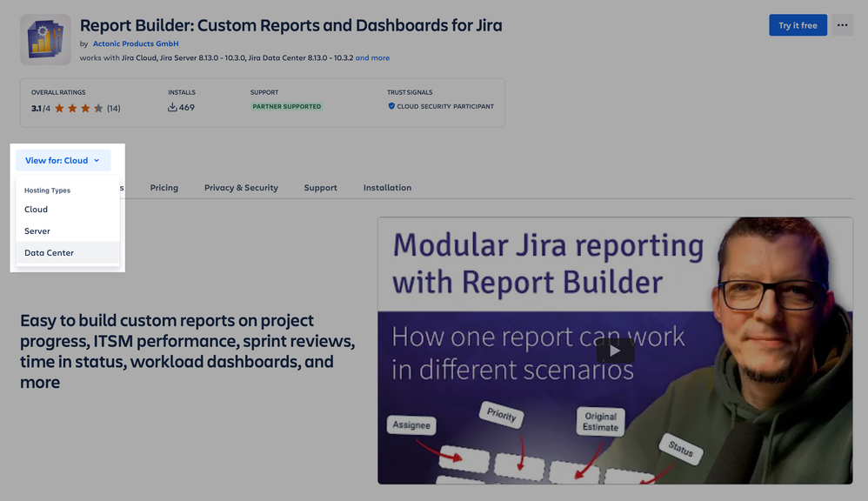Choose Data Center hosting type

[68, 253]
